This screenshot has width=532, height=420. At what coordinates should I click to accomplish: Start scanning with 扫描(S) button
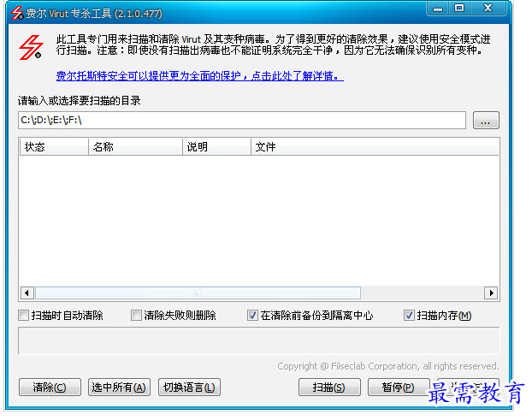click(x=329, y=387)
